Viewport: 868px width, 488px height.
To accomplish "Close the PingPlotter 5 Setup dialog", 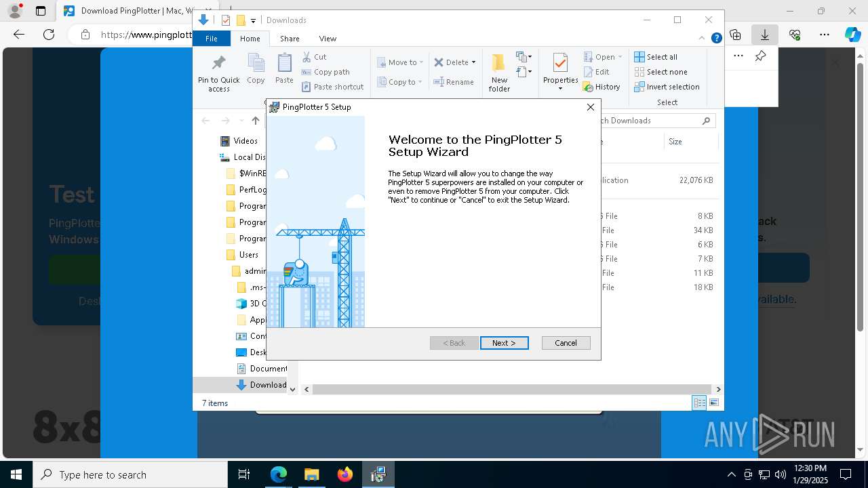I will [590, 107].
